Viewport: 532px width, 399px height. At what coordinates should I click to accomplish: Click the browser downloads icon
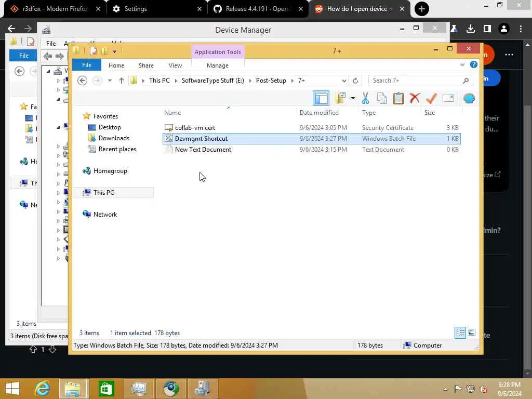471,29
